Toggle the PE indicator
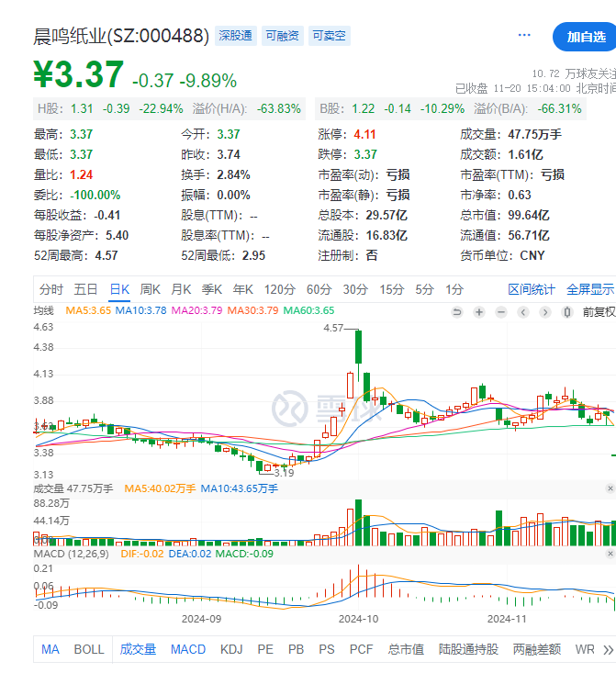The image size is (616, 673). 265,650
